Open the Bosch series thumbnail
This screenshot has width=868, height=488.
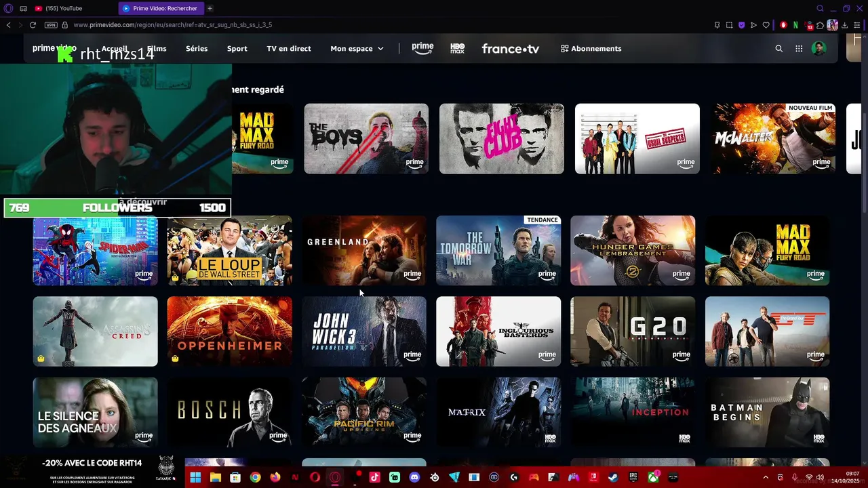tap(230, 412)
